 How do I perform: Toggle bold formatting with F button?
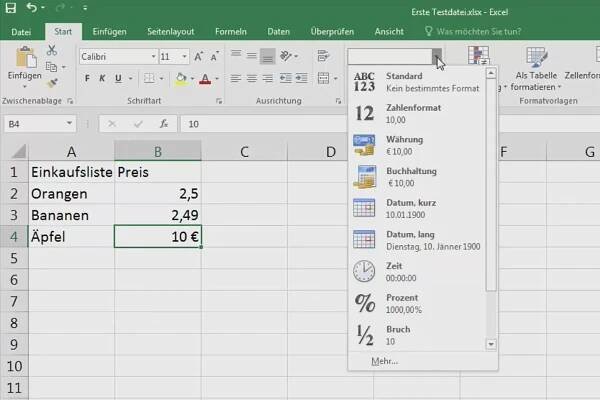pos(86,78)
